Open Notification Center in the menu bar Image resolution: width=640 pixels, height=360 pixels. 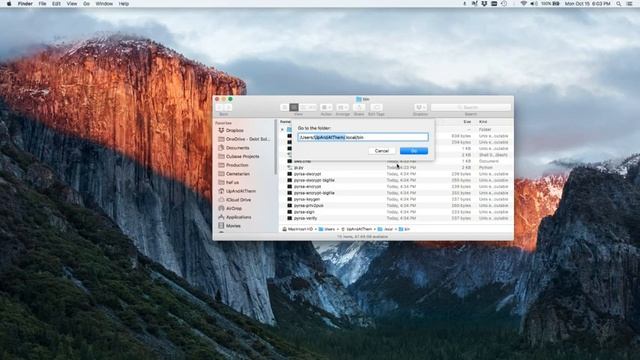[x=629, y=4]
